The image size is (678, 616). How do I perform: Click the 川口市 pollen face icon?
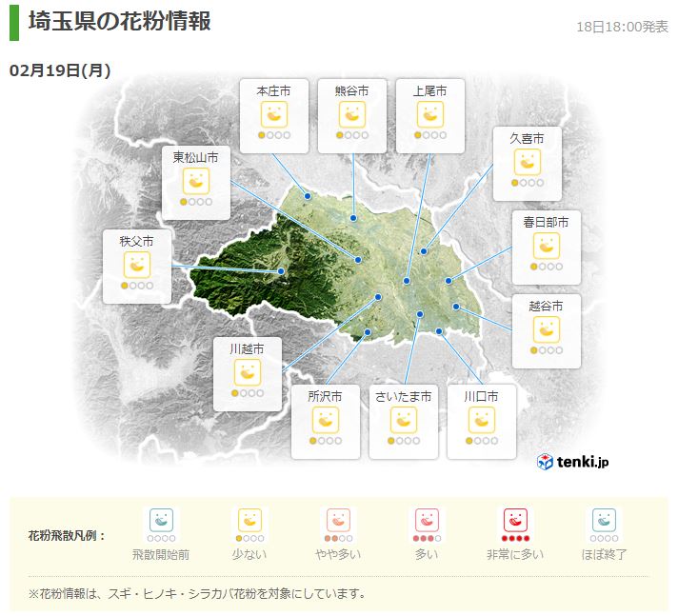pyautogui.click(x=481, y=420)
